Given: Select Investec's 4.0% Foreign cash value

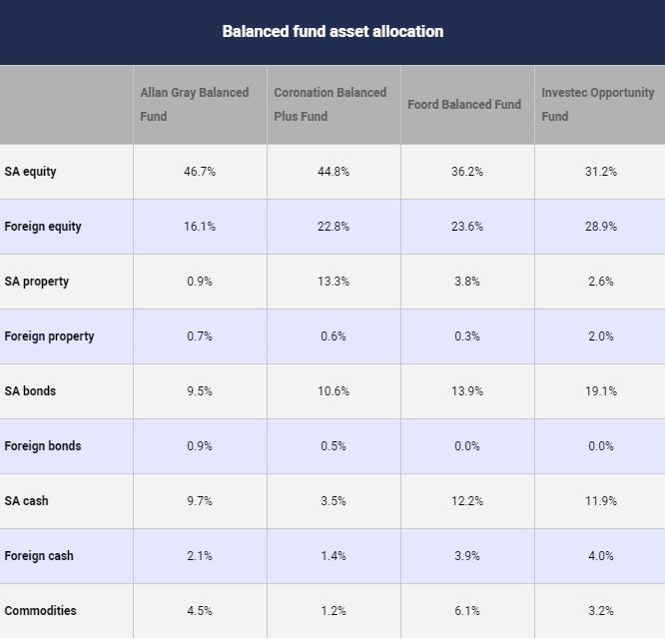Looking at the screenshot, I should click(x=601, y=556).
